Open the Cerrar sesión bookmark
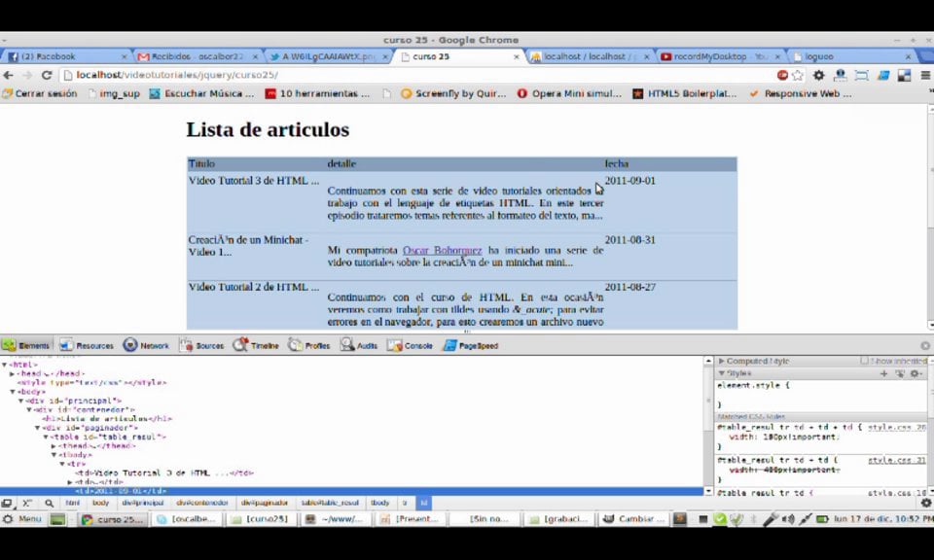Screen dimensions: 934x560 pyautogui.click(x=39, y=93)
